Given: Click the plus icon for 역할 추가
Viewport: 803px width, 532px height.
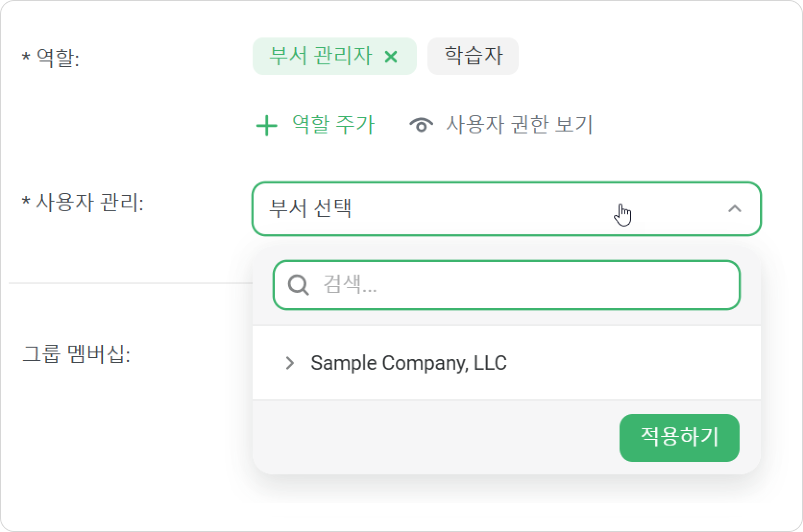Looking at the screenshot, I should tap(267, 126).
